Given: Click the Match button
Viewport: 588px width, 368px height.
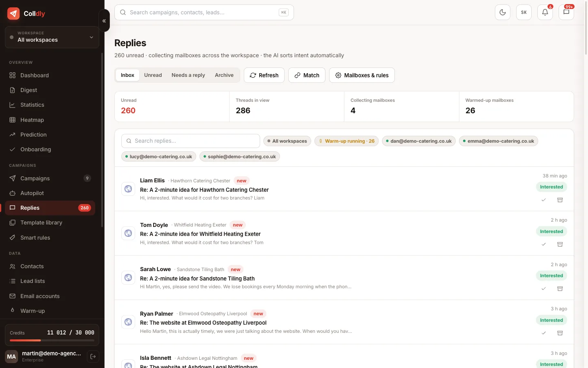Looking at the screenshot, I should pos(307,75).
